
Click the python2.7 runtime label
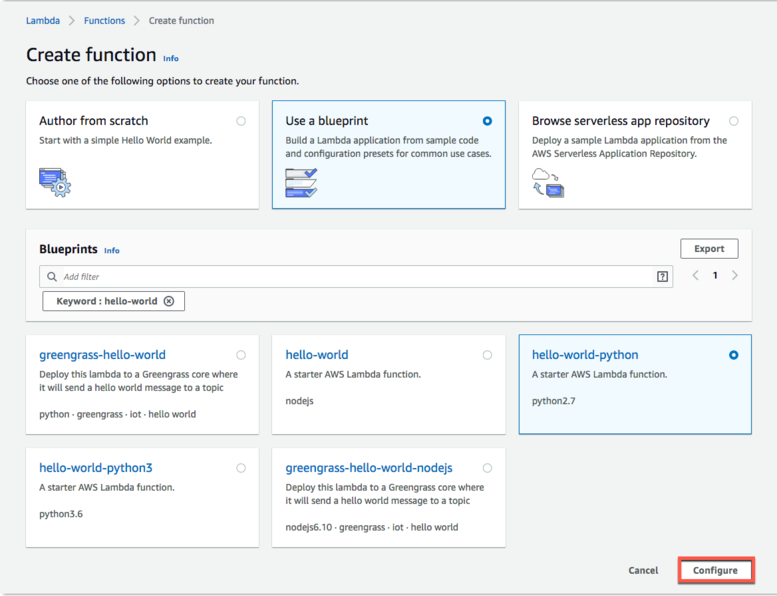click(554, 401)
